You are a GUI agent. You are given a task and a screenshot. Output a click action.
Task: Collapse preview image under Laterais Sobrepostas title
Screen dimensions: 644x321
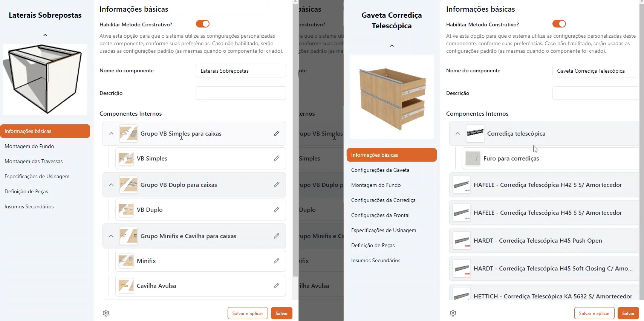coord(45,35)
